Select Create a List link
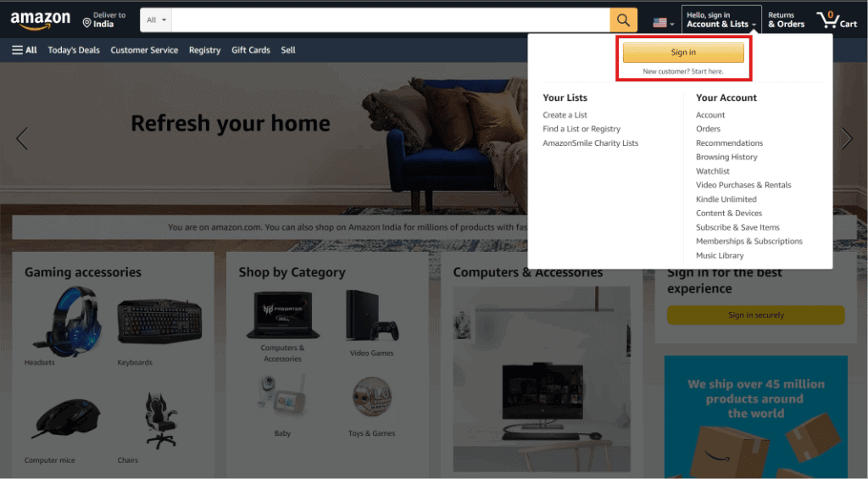The width and height of the screenshot is (868, 479). tap(565, 114)
